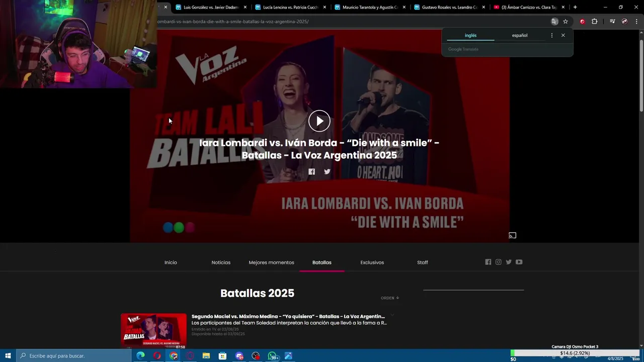Share the video on Facebook
Viewport: 644px width, 362px height.
[x=311, y=171]
